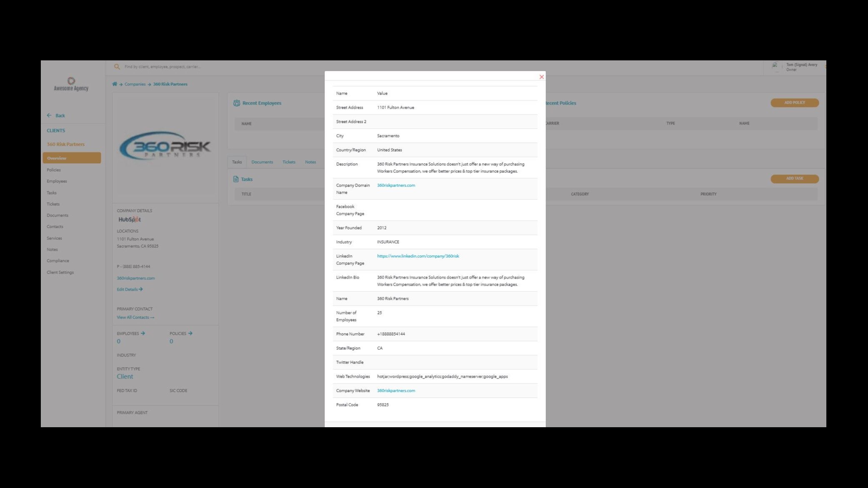Click the Tasks document icon

[236, 179]
